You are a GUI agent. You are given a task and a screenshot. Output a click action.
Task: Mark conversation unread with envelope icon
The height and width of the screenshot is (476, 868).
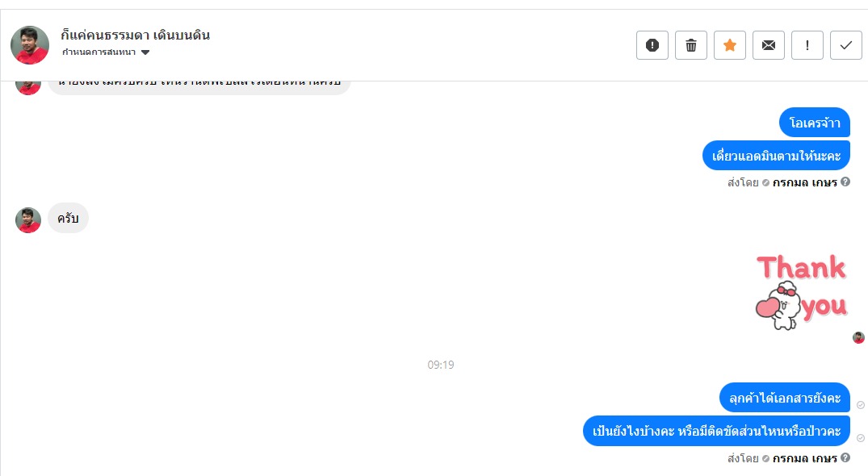769,45
